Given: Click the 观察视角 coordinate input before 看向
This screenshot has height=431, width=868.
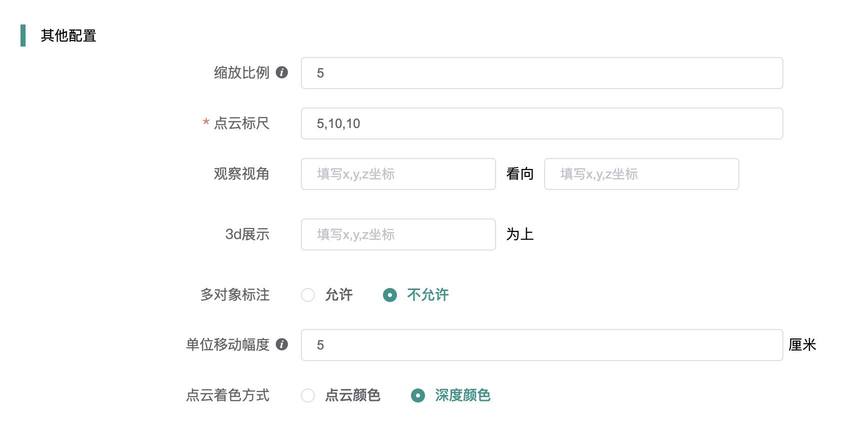Looking at the screenshot, I should point(398,174).
